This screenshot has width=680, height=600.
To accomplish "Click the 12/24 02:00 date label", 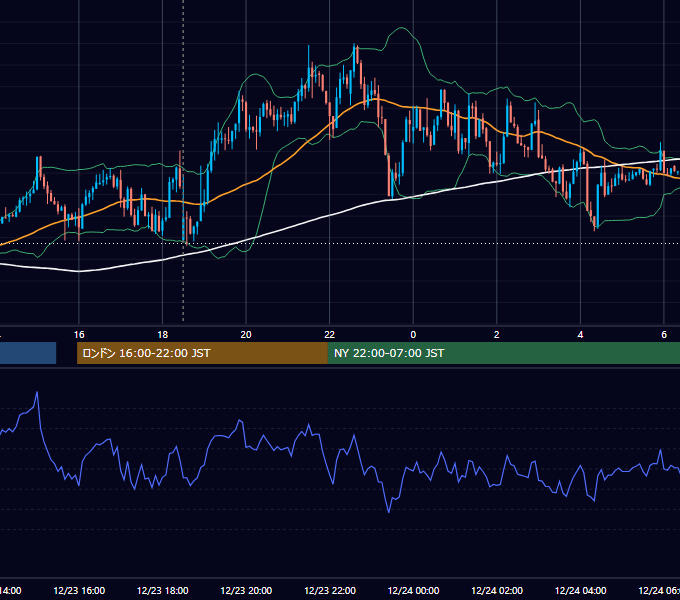I will click(x=497, y=590).
